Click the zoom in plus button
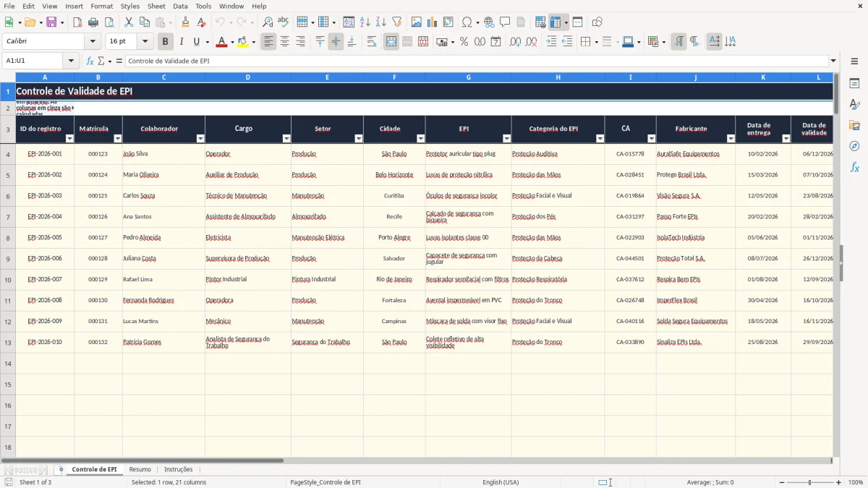The height and width of the screenshot is (488, 868). click(839, 482)
